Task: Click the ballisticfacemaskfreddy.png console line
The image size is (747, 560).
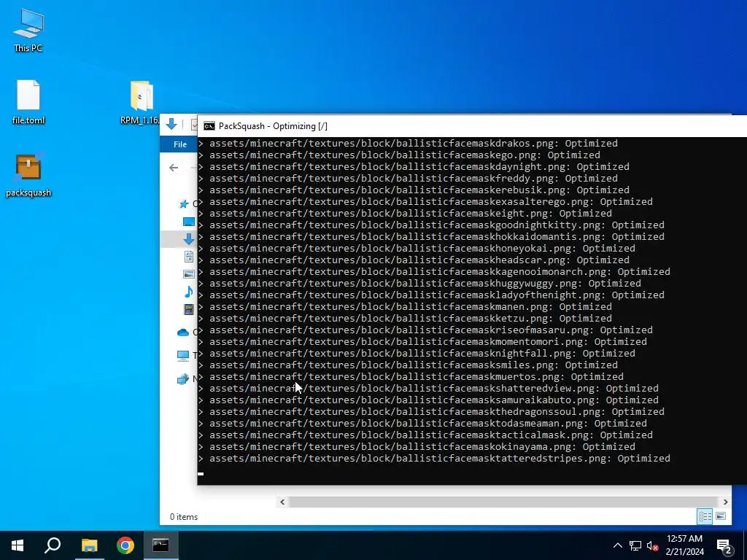Action: [x=409, y=179]
